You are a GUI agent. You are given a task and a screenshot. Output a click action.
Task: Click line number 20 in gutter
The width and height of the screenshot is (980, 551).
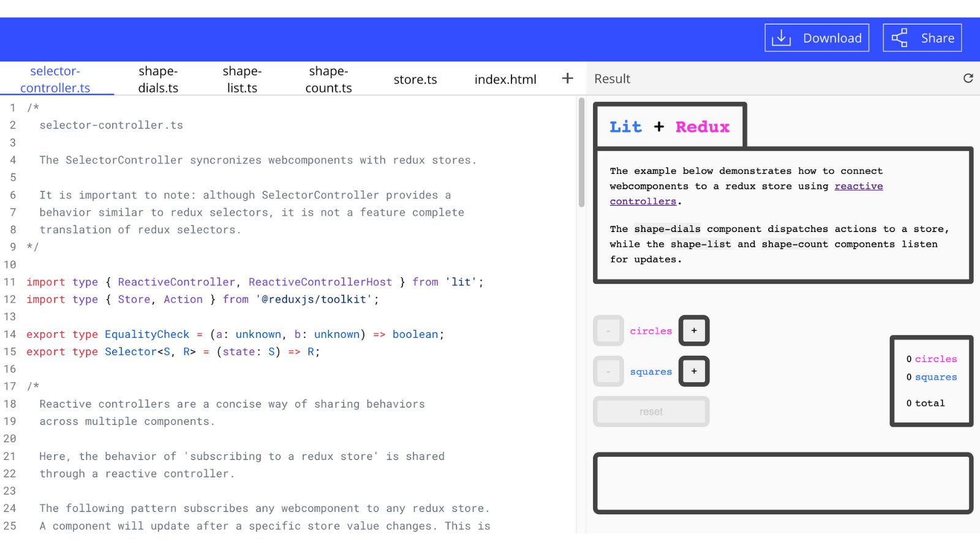[10, 438]
